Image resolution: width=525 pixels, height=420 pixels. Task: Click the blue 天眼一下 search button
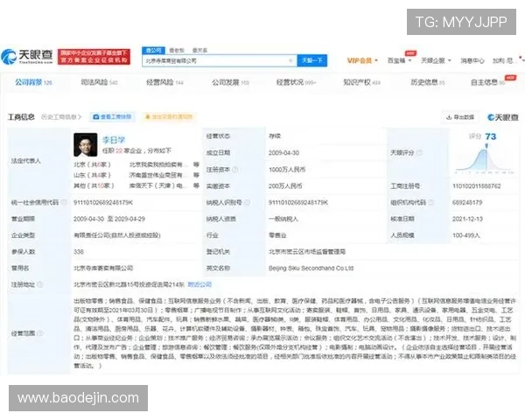tap(311, 60)
